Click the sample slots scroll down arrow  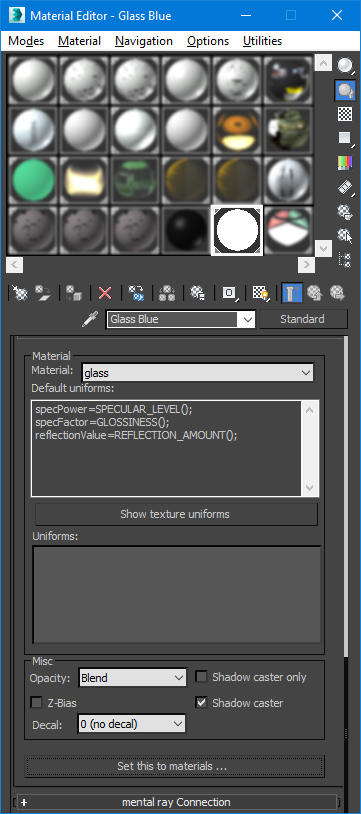(x=323, y=248)
